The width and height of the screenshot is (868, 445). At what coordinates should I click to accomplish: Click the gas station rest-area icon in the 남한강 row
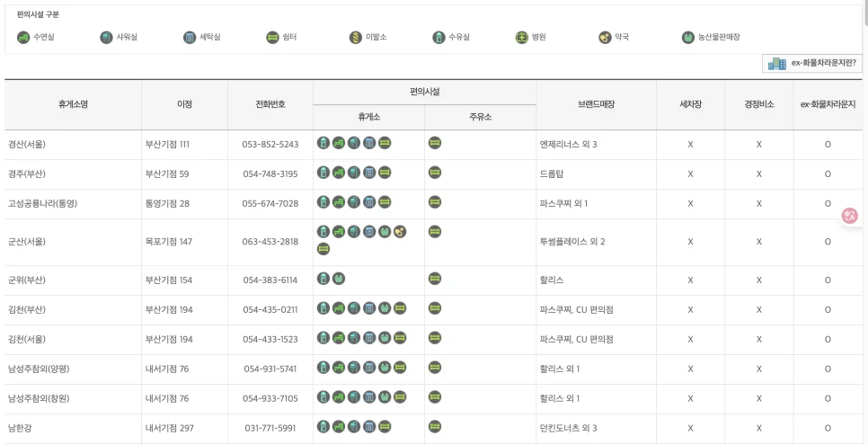tap(435, 426)
